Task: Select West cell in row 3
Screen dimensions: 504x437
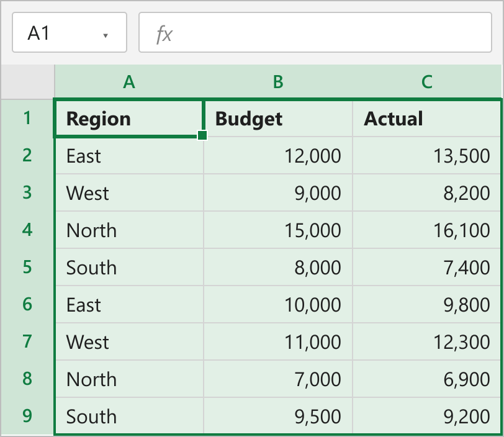Action: [130, 192]
